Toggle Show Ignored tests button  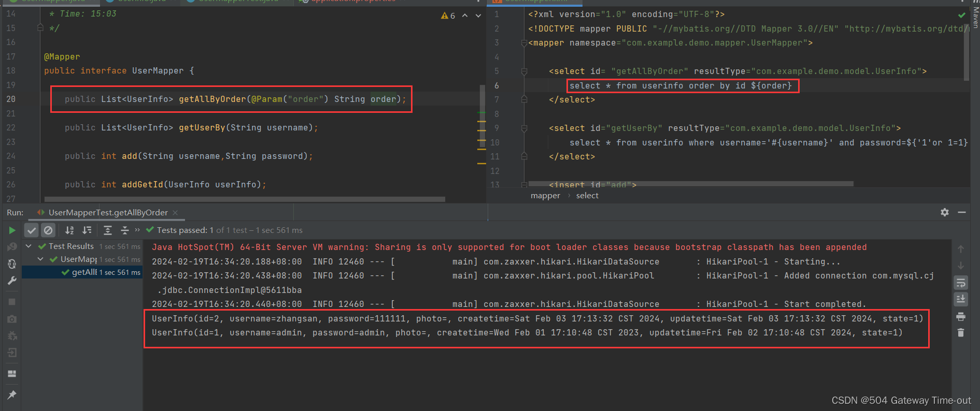tap(48, 230)
